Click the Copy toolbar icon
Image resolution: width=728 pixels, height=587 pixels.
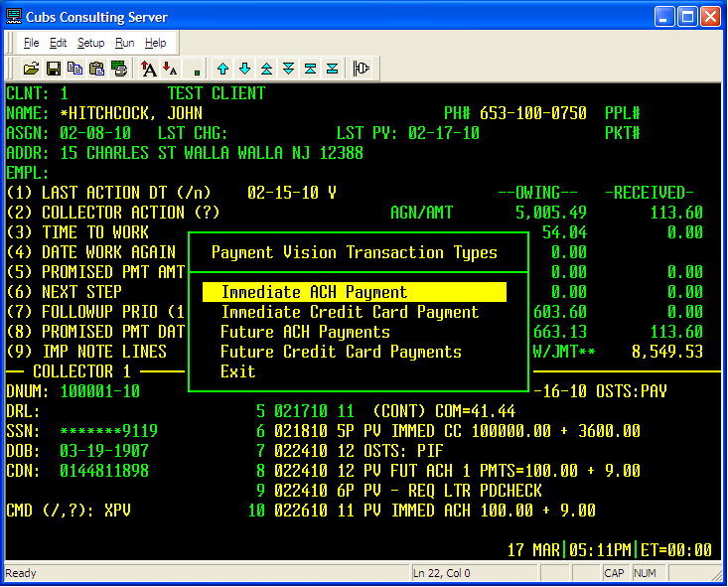pyautogui.click(x=74, y=69)
